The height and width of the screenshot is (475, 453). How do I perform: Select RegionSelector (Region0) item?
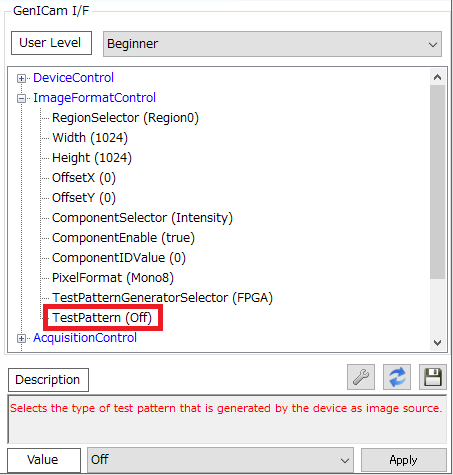(125, 118)
